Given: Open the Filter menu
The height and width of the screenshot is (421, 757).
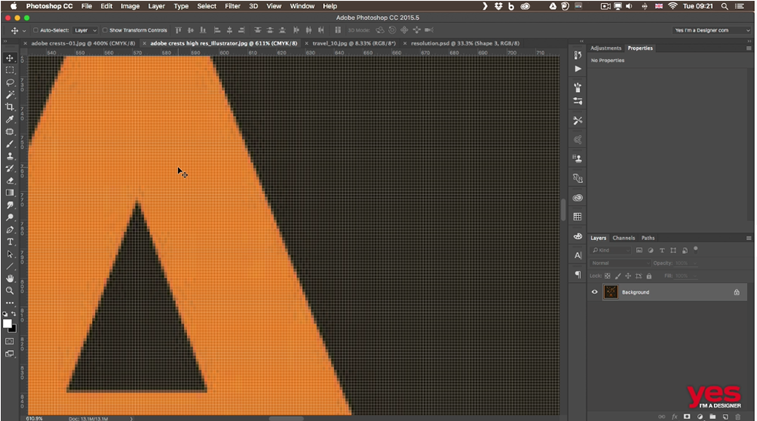Looking at the screenshot, I should click(x=232, y=6).
